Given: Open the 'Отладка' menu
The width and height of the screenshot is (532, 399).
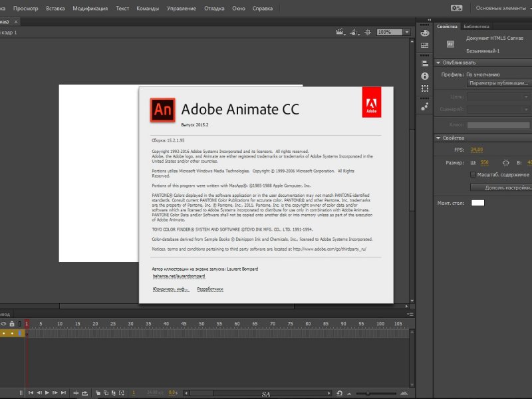Looking at the screenshot, I should (214, 9).
